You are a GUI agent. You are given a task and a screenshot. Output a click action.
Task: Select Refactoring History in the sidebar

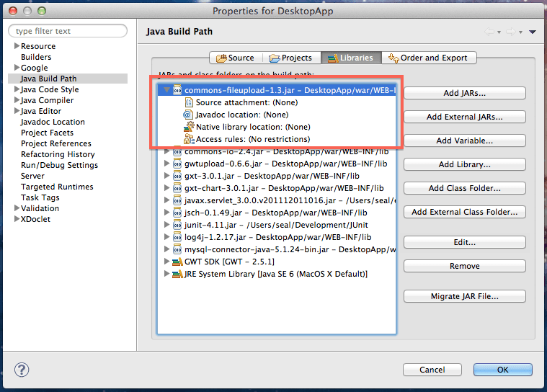[58, 154]
